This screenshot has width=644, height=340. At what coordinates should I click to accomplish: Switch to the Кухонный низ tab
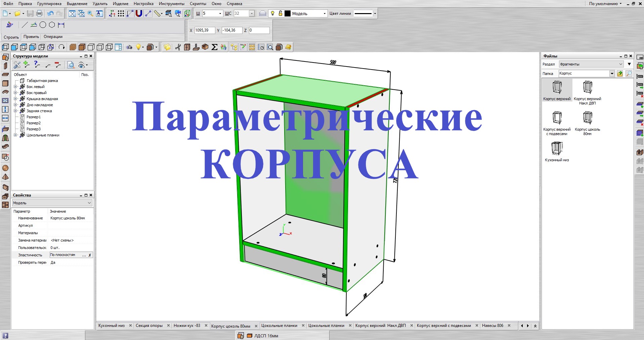pyautogui.click(x=112, y=326)
